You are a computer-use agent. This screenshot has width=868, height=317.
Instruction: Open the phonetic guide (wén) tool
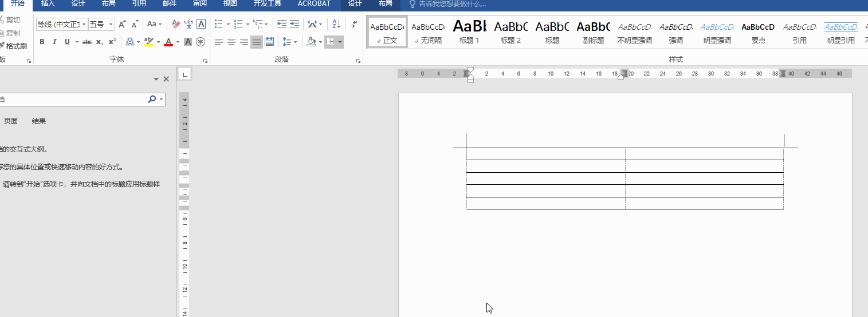(188, 24)
